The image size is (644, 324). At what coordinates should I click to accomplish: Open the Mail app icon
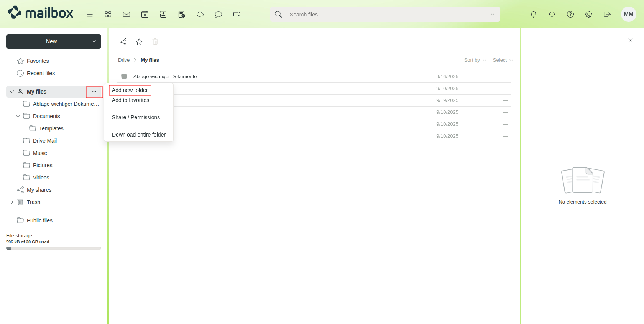click(127, 14)
